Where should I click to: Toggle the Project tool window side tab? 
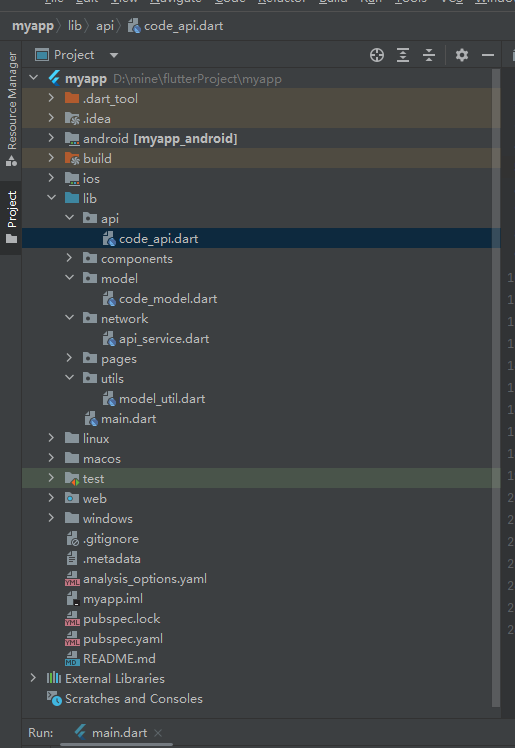[x=11, y=218]
